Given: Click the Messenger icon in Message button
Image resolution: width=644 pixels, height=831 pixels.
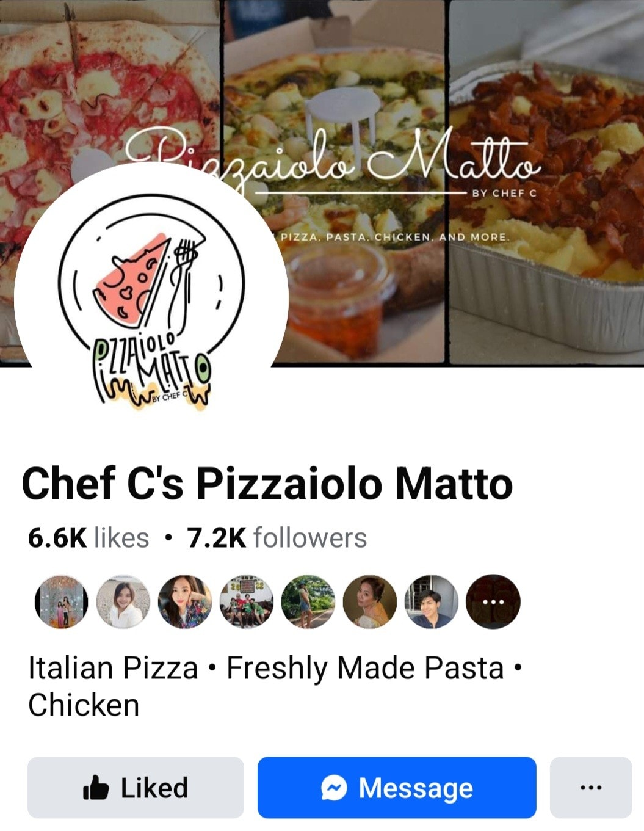Looking at the screenshot, I should coord(334,788).
